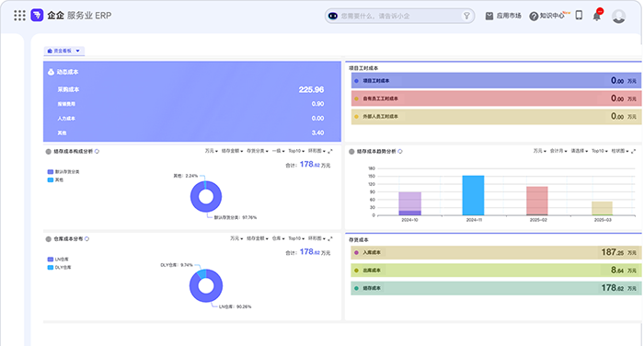Expand 仓库成本分布 chart to fullscreen
Screen dimensions: 644x346
click(x=329, y=238)
